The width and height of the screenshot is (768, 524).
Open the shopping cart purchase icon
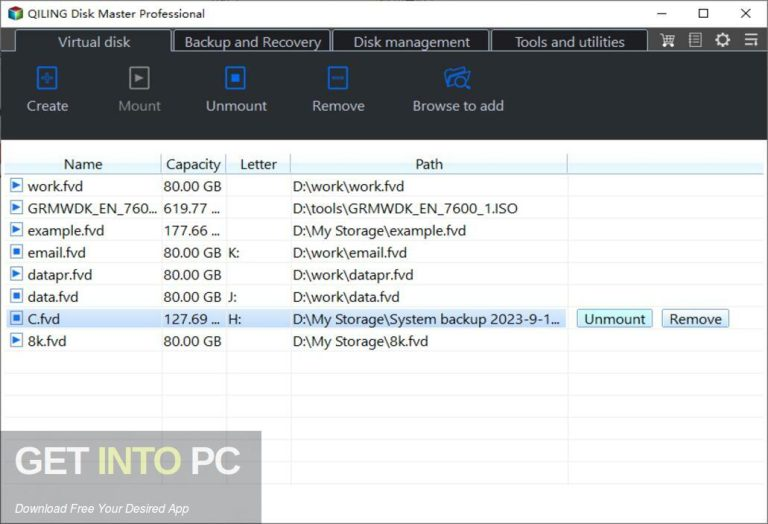pyautogui.click(x=667, y=40)
